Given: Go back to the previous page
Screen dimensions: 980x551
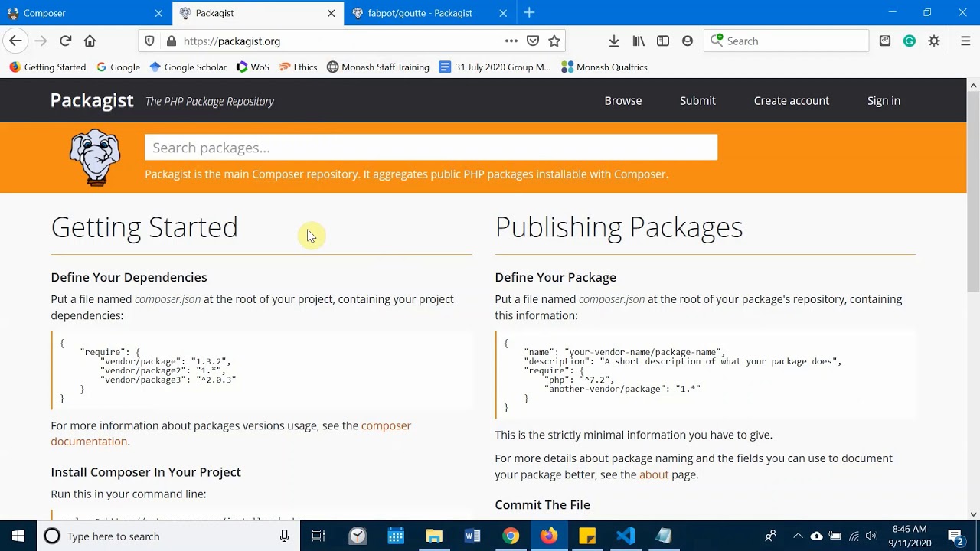Looking at the screenshot, I should click(x=15, y=41).
